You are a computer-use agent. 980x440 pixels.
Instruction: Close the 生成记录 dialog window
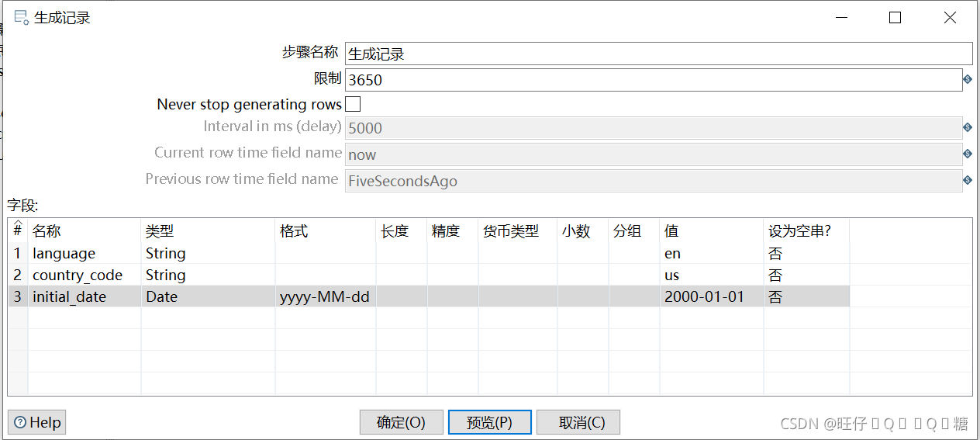point(950,17)
